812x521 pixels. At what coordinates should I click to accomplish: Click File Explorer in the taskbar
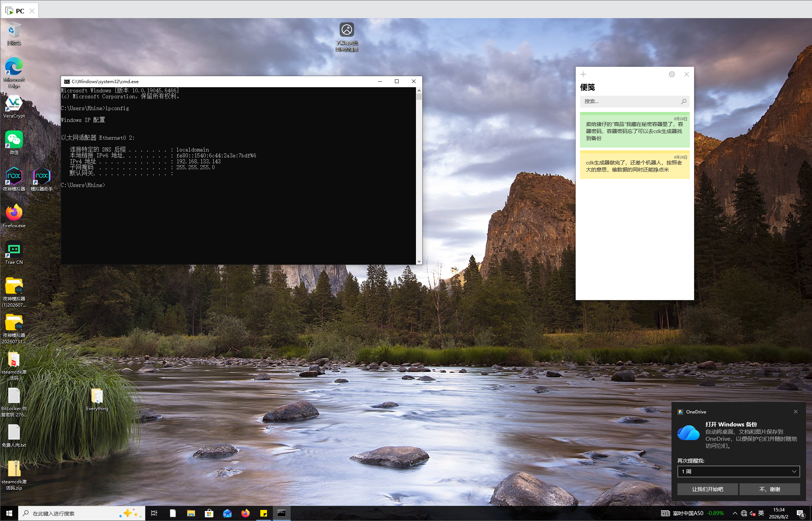tap(191, 513)
